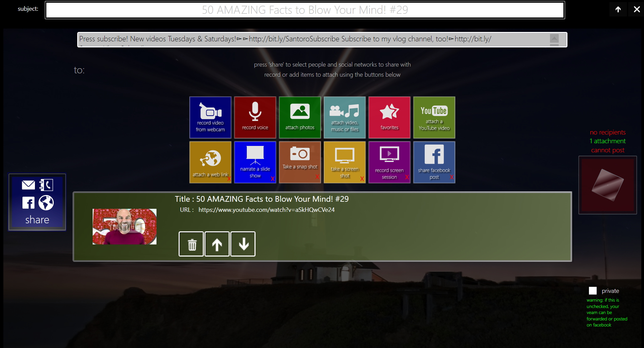Open the attach photos tile
The height and width of the screenshot is (348, 644).
pos(300,117)
